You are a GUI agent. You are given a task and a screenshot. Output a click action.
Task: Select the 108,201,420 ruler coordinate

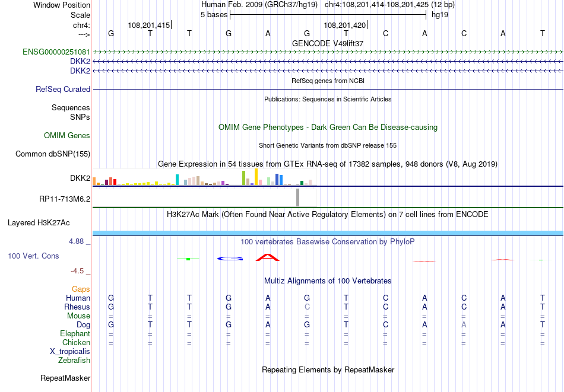coord(344,25)
